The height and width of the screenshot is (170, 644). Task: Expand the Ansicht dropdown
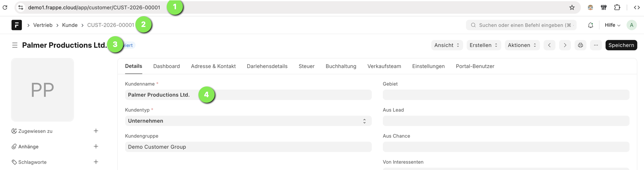[x=447, y=45]
